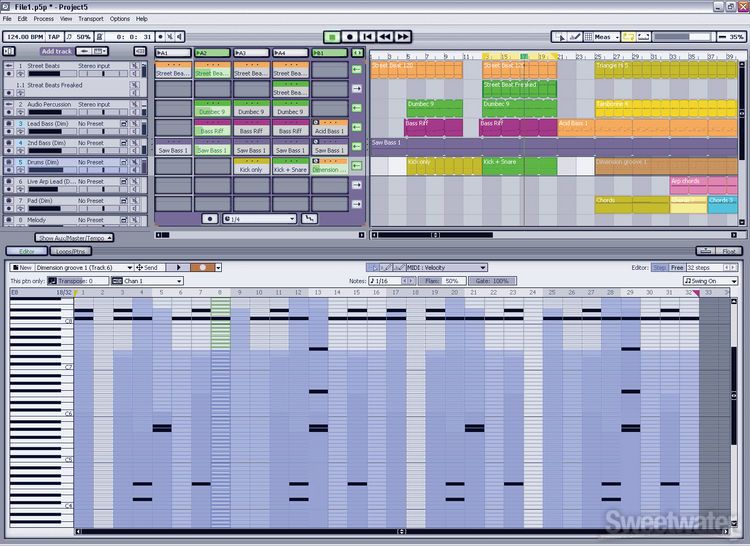Click the metronome icon beside tempo

67,36
